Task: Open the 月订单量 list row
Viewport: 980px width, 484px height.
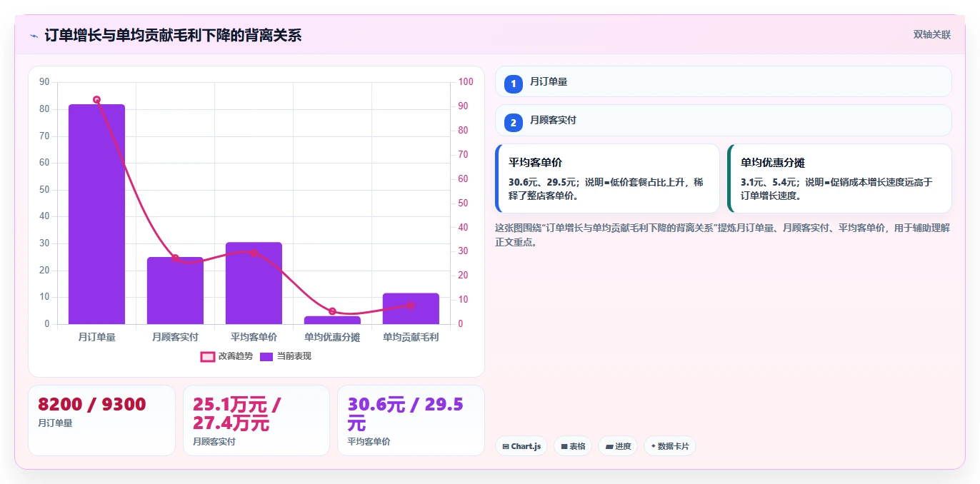Action: pyautogui.click(x=724, y=81)
